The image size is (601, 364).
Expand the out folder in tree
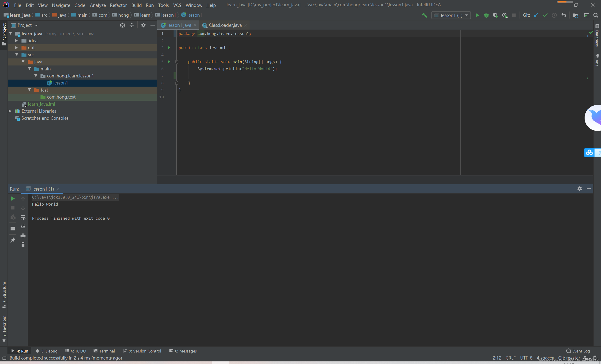[16, 48]
